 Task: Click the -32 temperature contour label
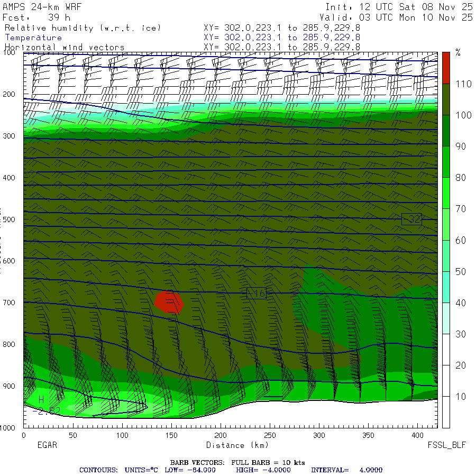411,219
